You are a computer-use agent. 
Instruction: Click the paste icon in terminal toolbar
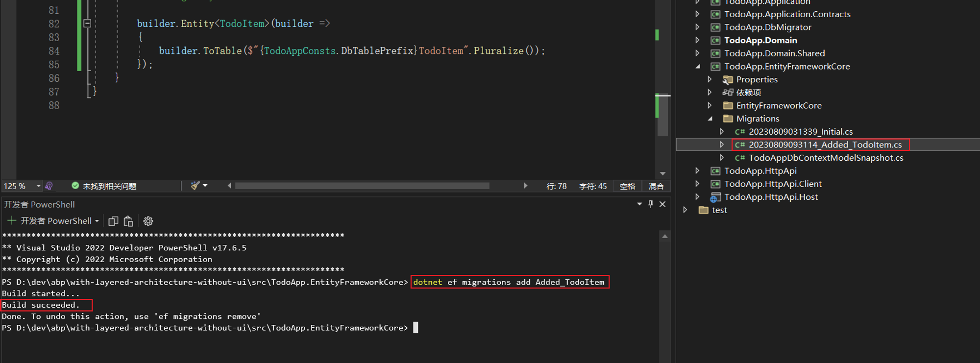pyautogui.click(x=128, y=221)
